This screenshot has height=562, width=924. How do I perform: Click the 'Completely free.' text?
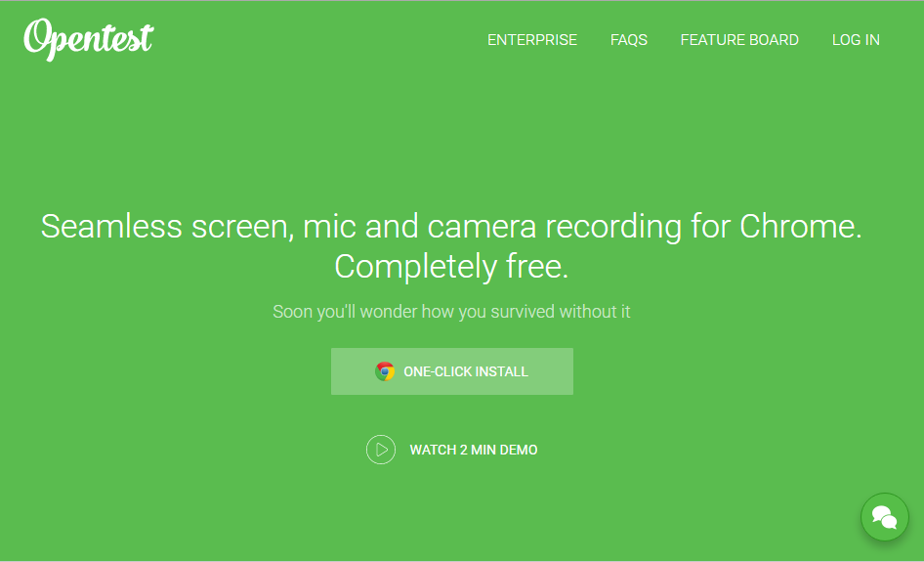pyautogui.click(x=451, y=267)
